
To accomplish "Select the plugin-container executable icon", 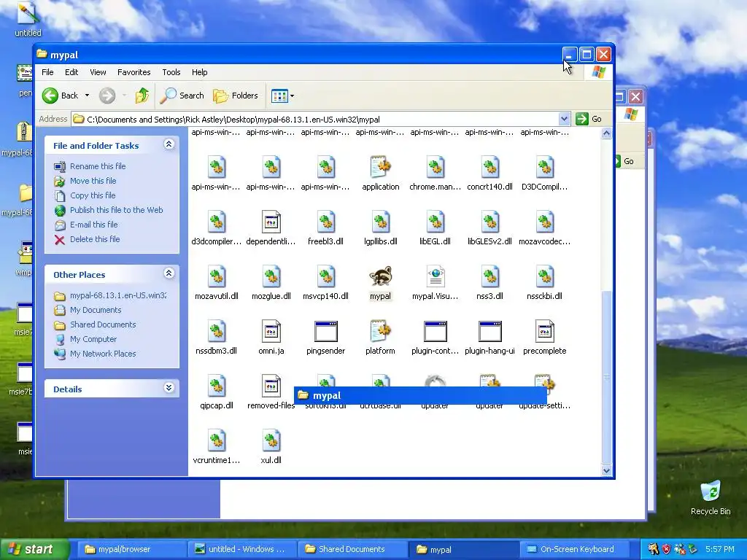I will click(435, 332).
